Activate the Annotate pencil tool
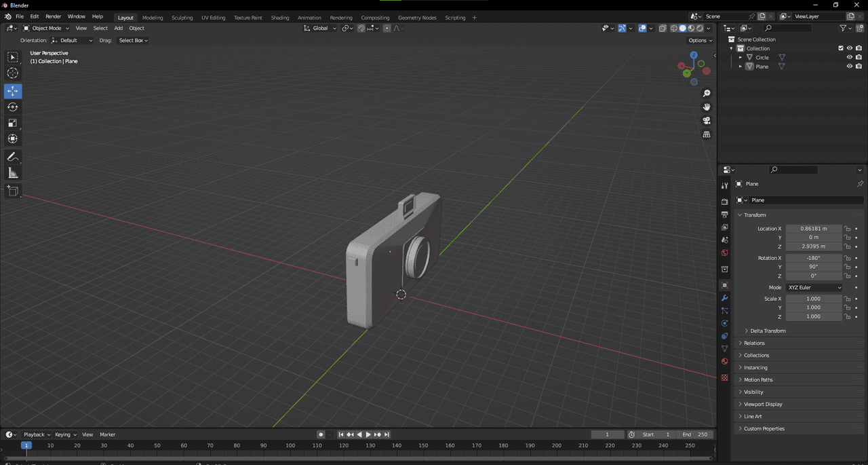 pos(13,157)
